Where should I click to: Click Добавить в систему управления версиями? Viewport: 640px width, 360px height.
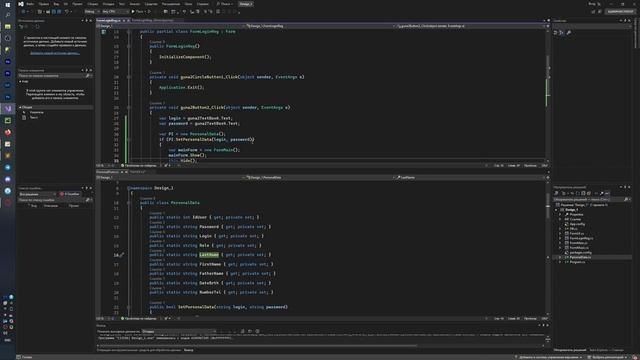pyautogui.click(x=549, y=357)
